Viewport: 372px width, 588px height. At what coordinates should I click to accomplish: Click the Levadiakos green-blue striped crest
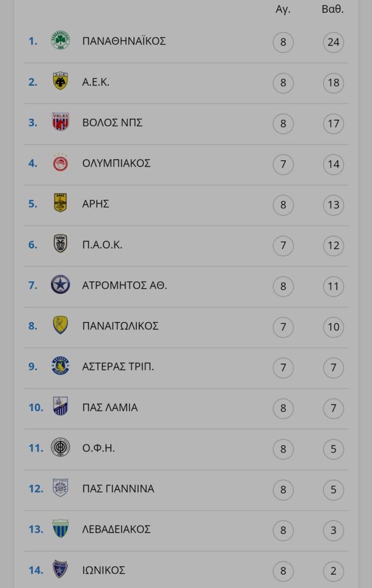coord(60,529)
